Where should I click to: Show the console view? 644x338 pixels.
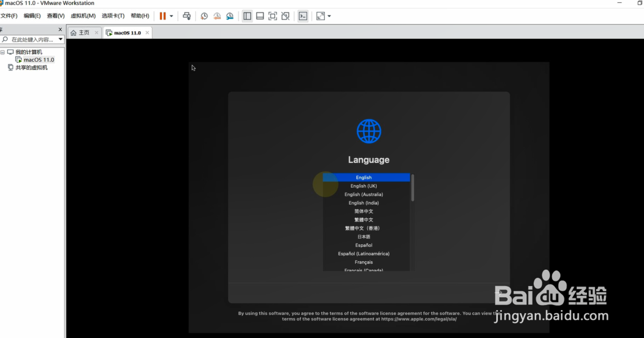click(303, 16)
